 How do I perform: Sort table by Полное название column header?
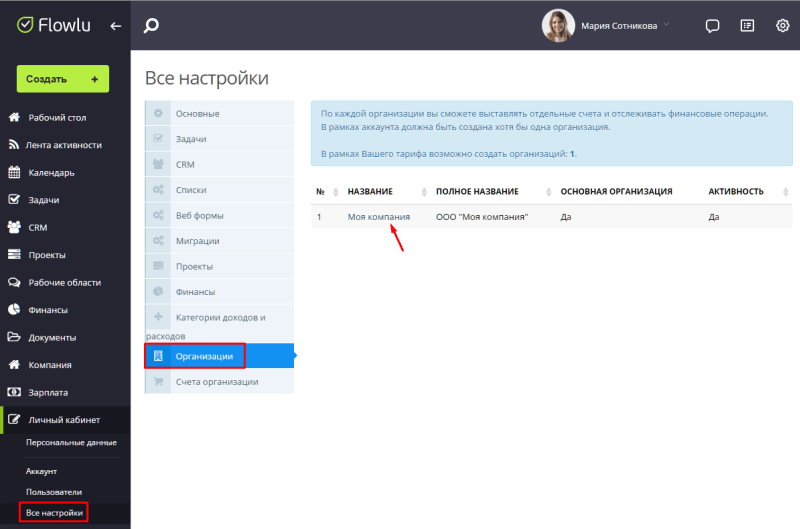(x=477, y=191)
